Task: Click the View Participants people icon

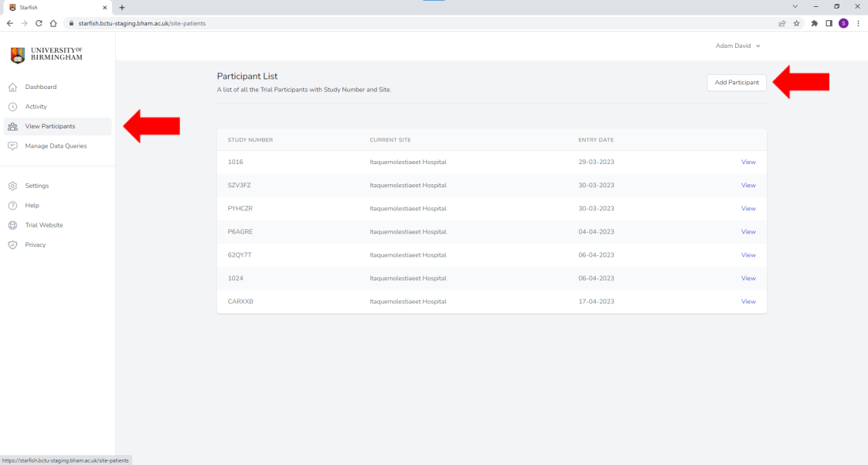Action: [12, 126]
